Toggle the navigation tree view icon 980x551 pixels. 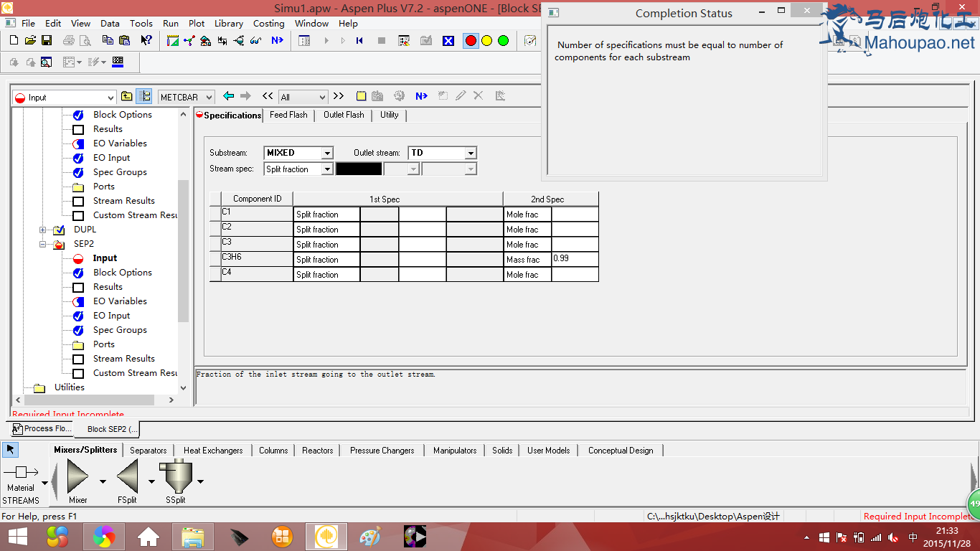click(x=143, y=96)
